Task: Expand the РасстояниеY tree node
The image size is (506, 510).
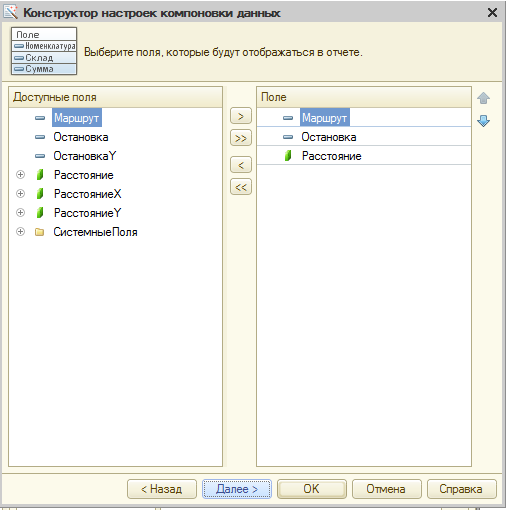Action: coord(20,213)
